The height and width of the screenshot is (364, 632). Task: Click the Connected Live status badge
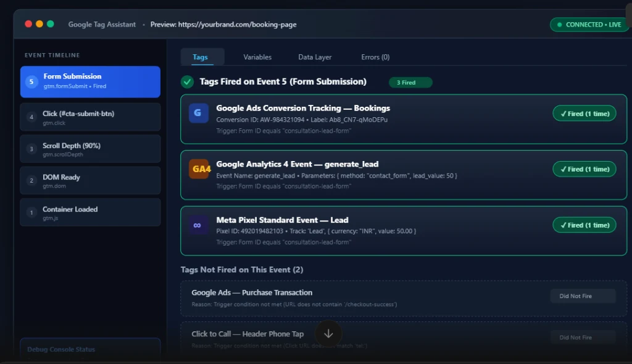[x=590, y=25]
